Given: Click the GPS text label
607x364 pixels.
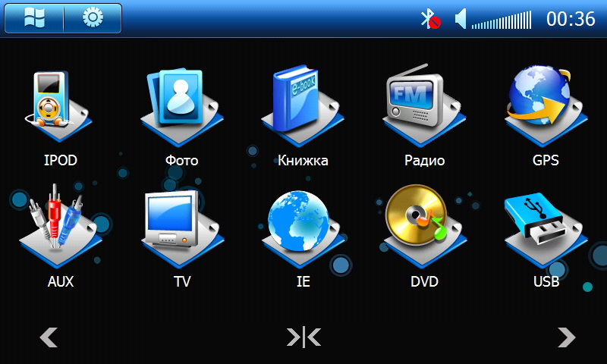Looking at the screenshot, I should [x=546, y=161].
